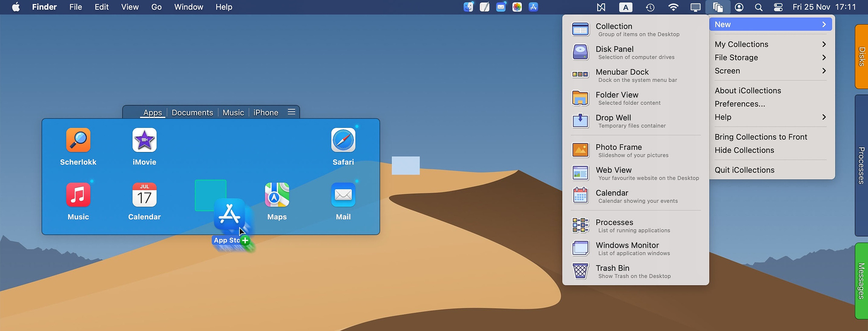Switch to the Documents tab
Screen dimensions: 868x331
[192, 112]
